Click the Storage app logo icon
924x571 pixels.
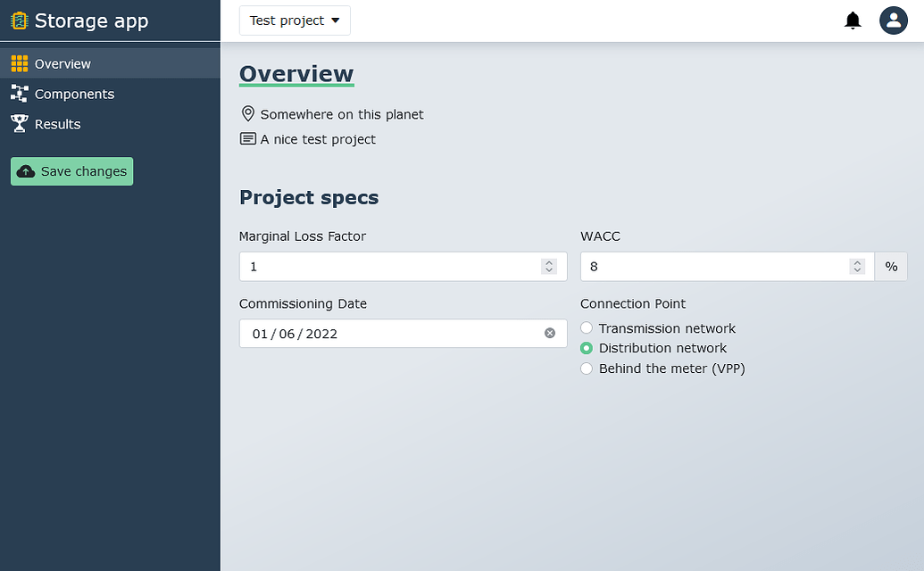(x=19, y=21)
